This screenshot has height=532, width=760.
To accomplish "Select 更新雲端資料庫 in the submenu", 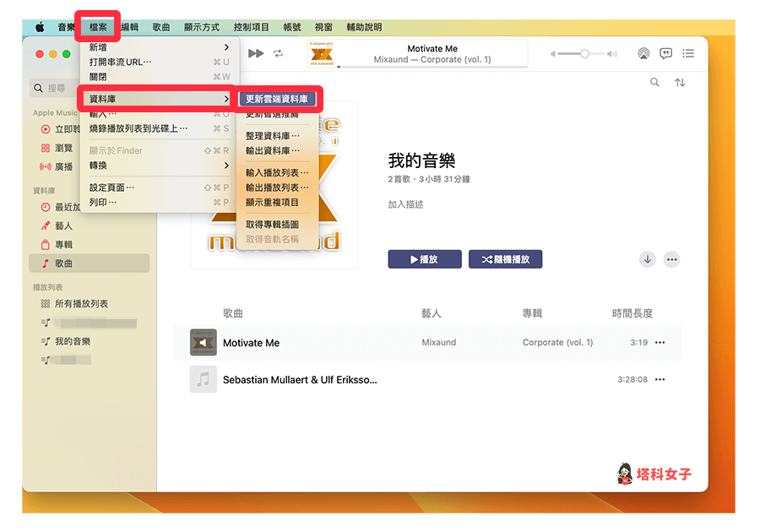I will click(277, 99).
